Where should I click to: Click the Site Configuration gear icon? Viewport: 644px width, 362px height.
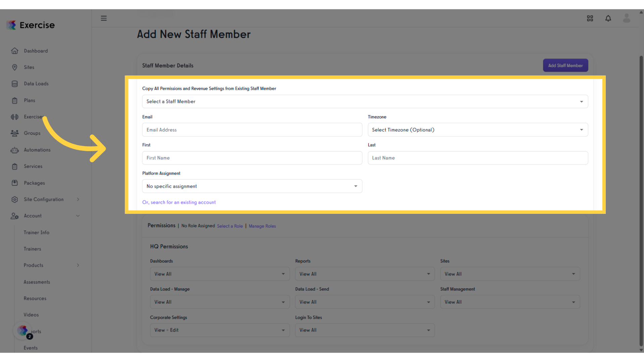[15, 199]
